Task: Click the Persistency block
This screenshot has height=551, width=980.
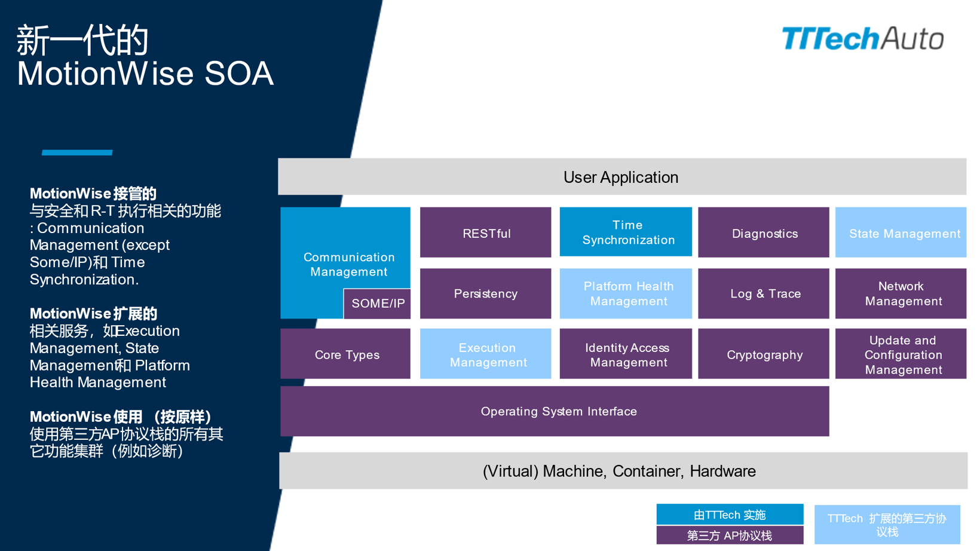Action: pyautogui.click(x=486, y=293)
